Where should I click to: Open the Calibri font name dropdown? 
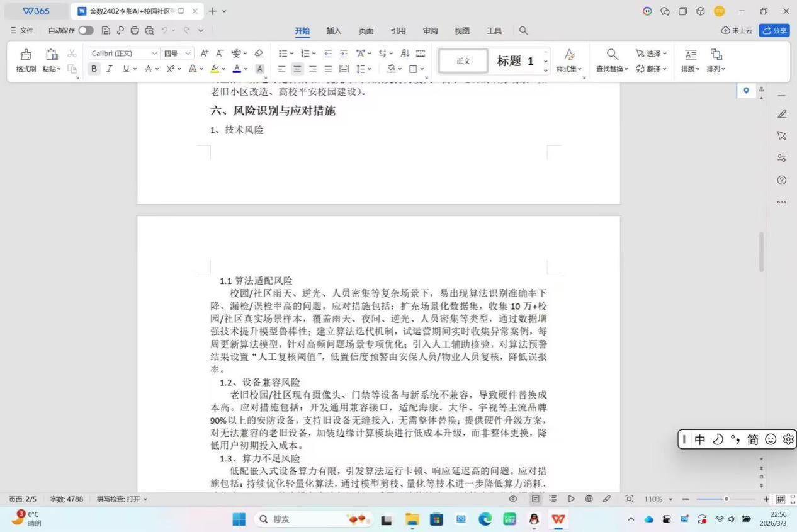[x=123, y=54]
